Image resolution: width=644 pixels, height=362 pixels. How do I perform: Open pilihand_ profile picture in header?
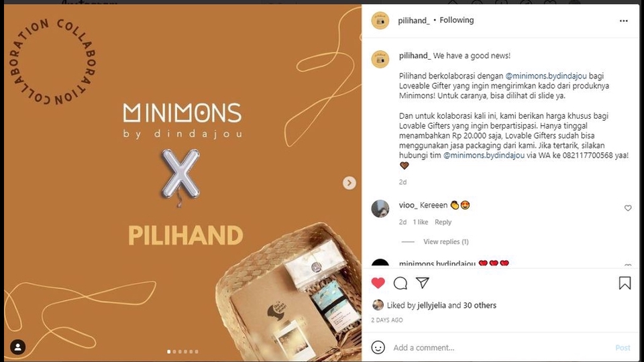pos(380,21)
